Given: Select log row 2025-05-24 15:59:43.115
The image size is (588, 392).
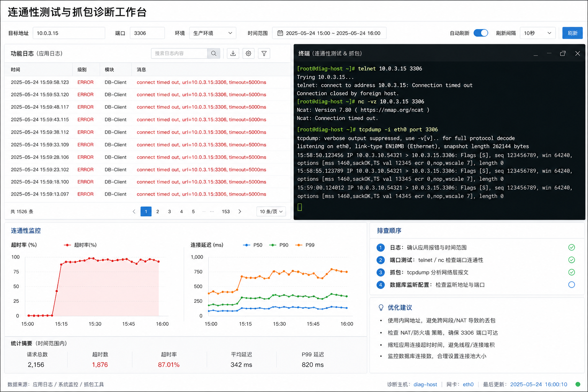Looking at the screenshot, I should (148, 119).
